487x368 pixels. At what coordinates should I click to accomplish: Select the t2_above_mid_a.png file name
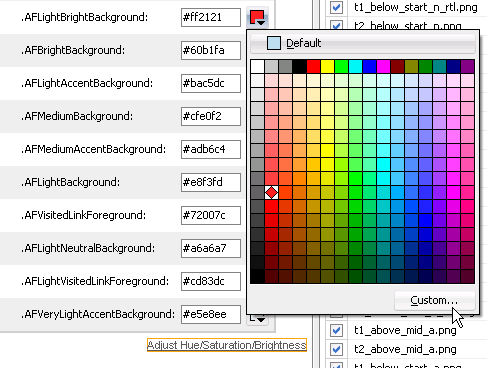pyautogui.click(x=405, y=349)
